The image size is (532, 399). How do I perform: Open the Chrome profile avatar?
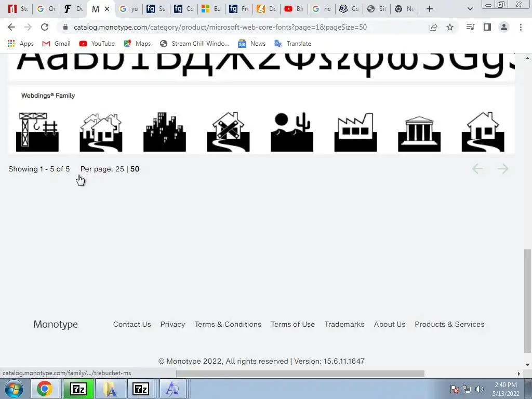(504, 27)
